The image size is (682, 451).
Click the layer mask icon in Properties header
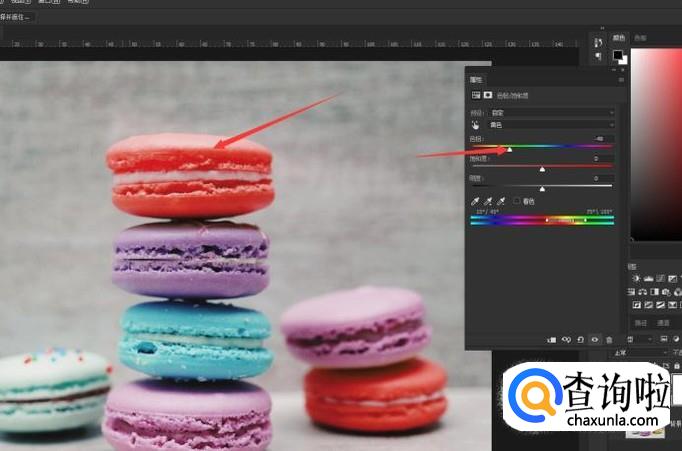click(489, 95)
